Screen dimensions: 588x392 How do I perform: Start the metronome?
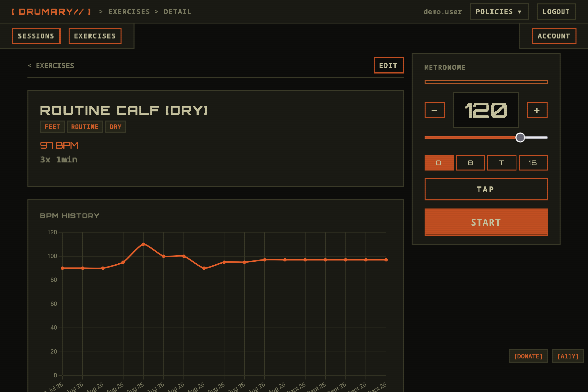(486, 222)
